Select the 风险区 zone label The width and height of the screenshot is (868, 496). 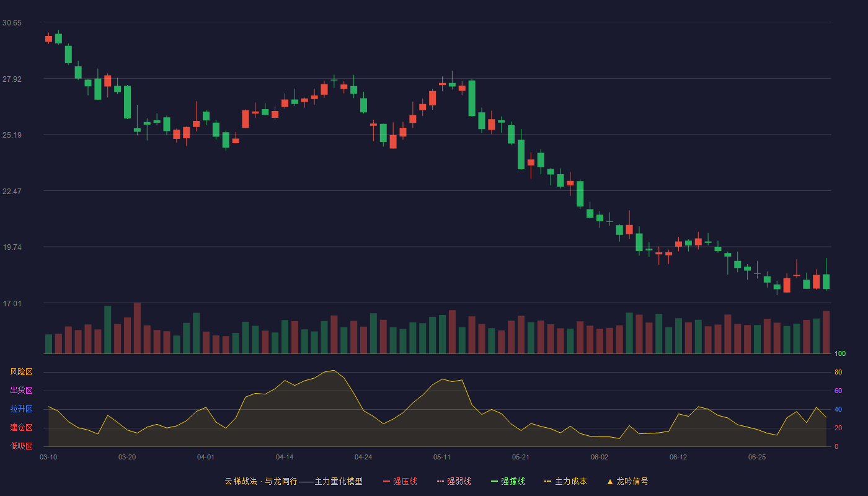tap(21, 372)
